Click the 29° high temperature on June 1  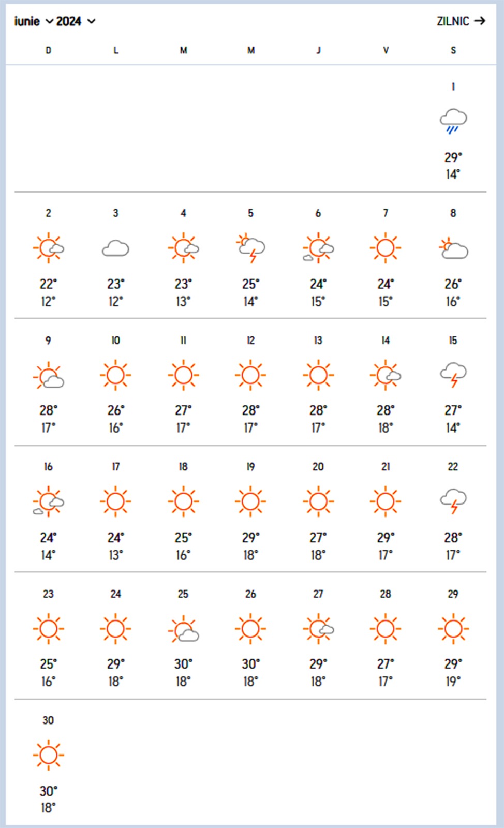453,157
